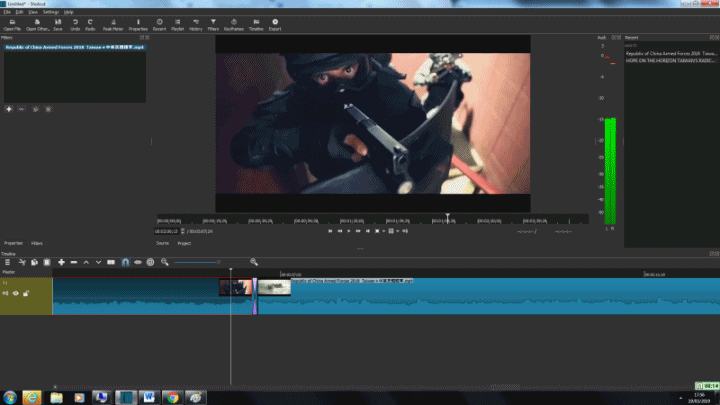Image resolution: width=720 pixels, height=405 pixels.
Task: Mute track V1 audio
Action: point(6,293)
